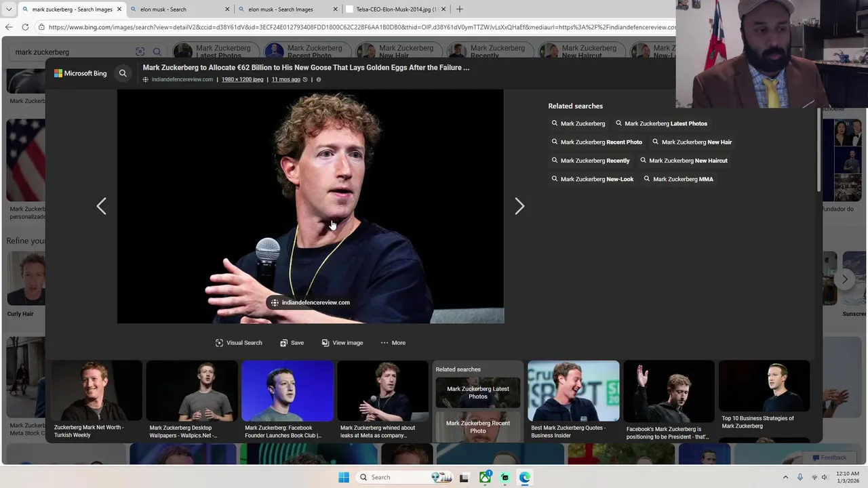
Task: Open the green robot app on taskbar
Action: tap(505, 478)
